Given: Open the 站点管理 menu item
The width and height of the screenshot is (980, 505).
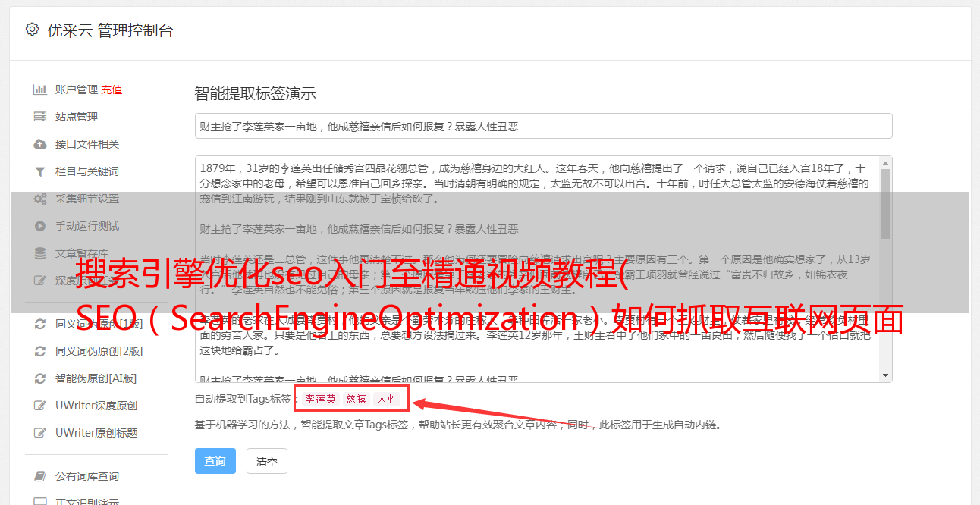Looking at the screenshot, I should (x=77, y=117).
